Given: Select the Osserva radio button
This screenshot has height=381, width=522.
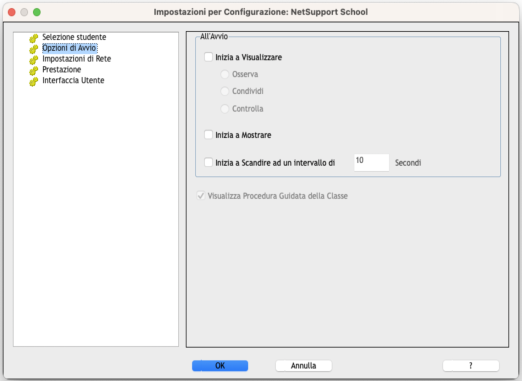Looking at the screenshot, I should [225, 74].
